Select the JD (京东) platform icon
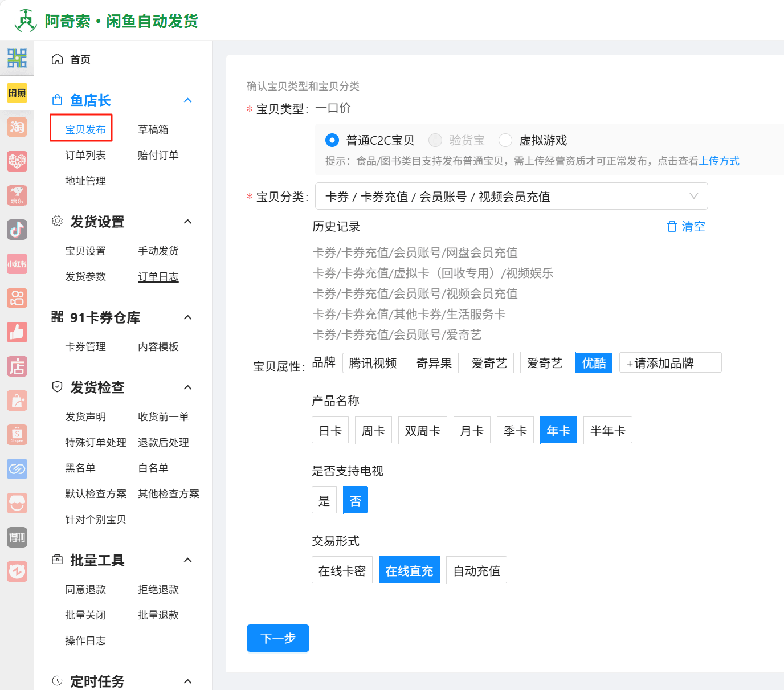 17,195
